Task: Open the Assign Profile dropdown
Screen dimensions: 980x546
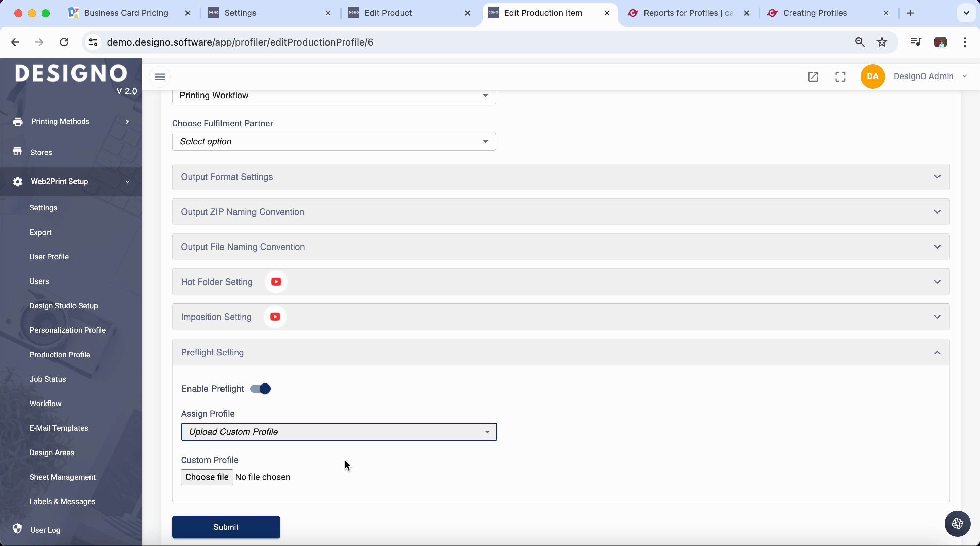Action: click(339, 432)
